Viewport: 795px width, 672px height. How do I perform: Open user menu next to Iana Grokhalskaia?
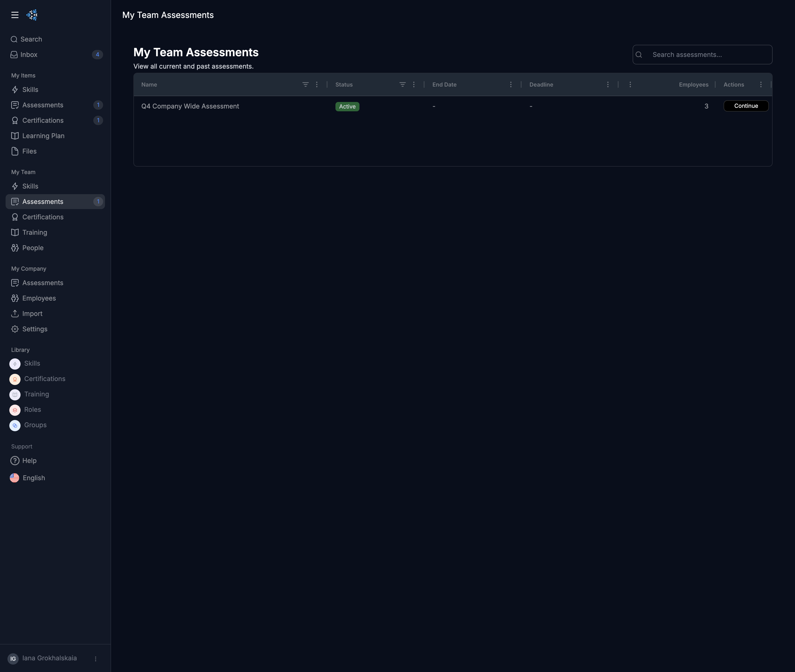(x=96, y=659)
